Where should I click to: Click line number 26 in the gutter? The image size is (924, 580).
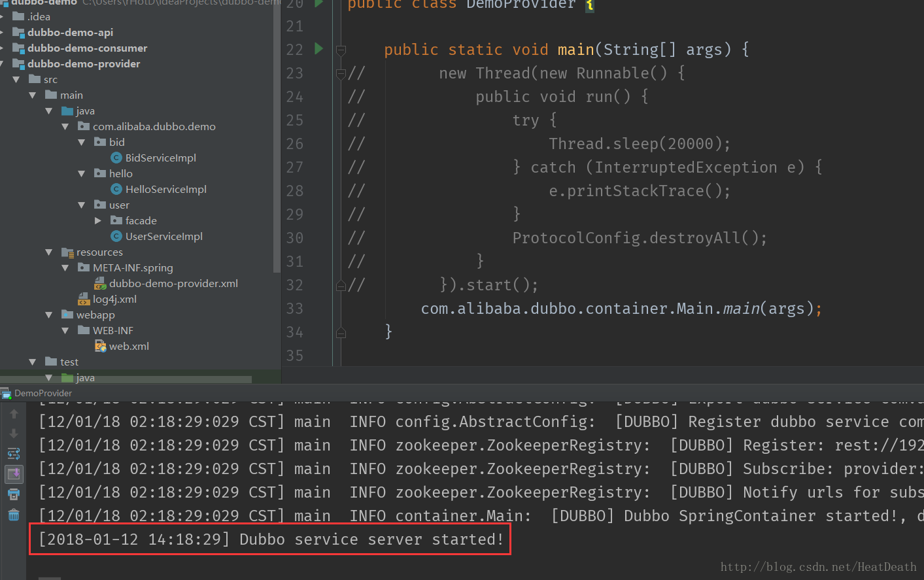point(295,144)
